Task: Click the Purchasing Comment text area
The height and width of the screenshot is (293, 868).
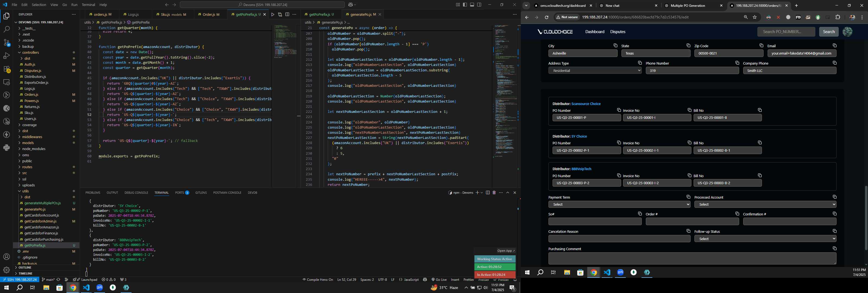Action: [x=692, y=259]
